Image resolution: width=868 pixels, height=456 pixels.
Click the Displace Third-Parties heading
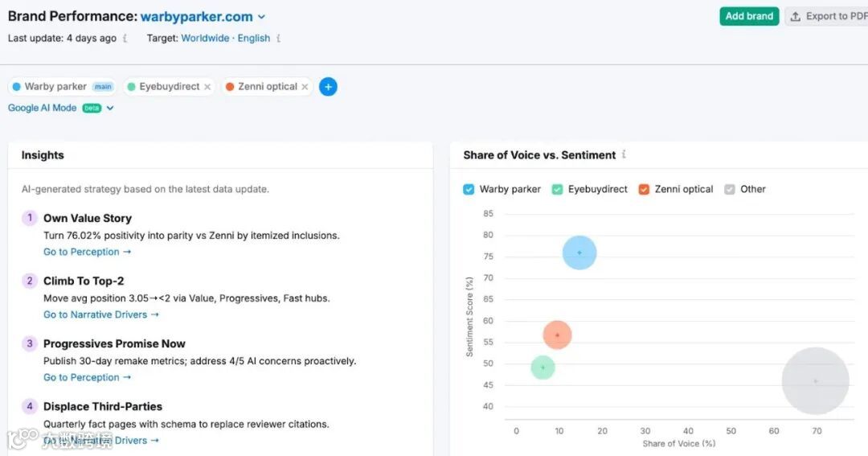pyautogui.click(x=103, y=407)
